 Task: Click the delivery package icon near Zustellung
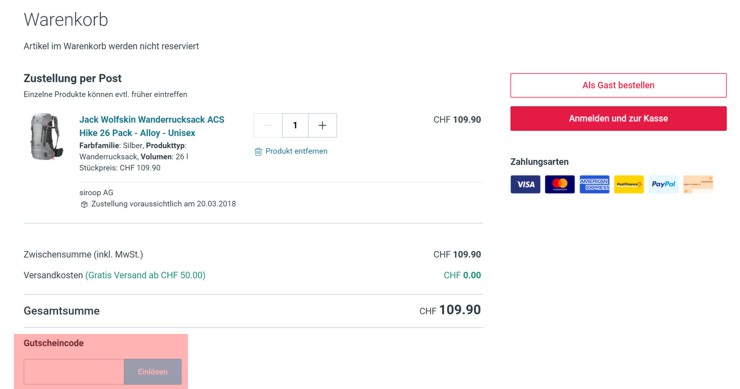pyautogui.click(x=84, y=204)
